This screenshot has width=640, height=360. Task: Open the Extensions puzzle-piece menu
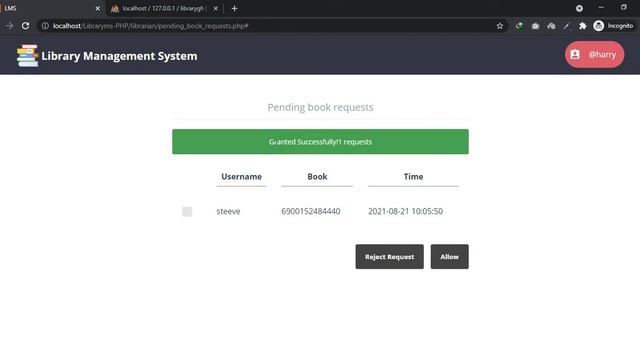click(582, 26)
